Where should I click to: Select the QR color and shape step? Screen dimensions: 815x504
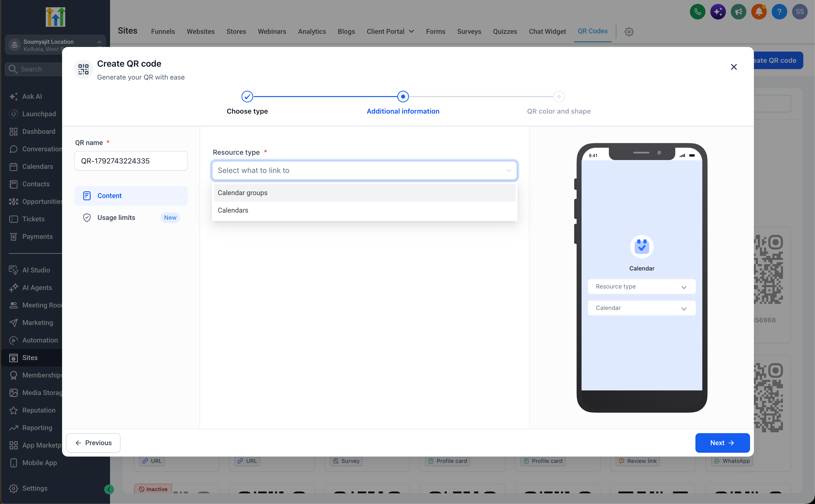[x=559, y=97]
